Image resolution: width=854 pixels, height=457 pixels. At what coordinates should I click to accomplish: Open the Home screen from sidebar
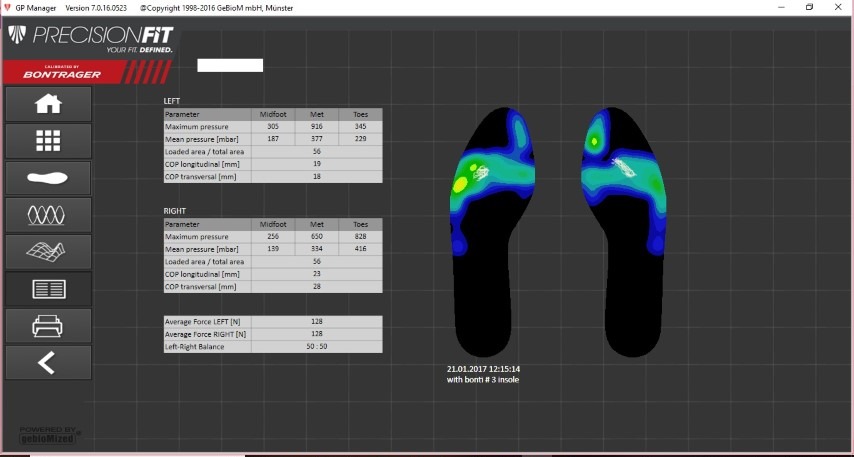coord(48,104)
